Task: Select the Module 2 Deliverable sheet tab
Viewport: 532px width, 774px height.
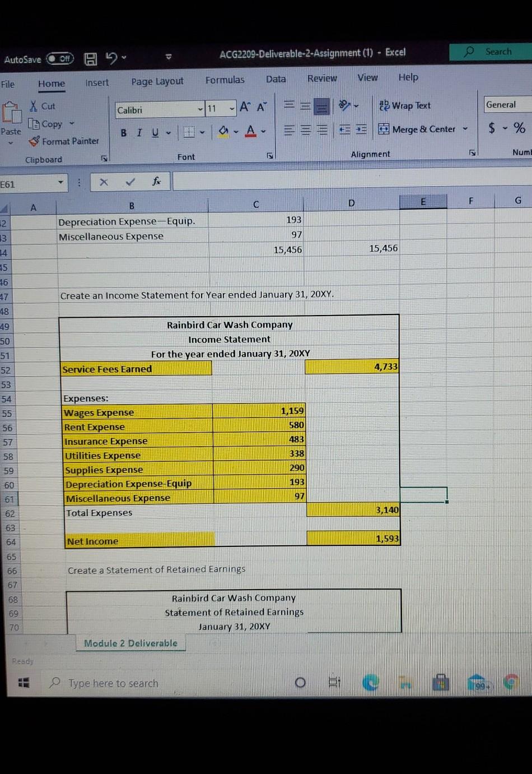Action: pyautogui.click(x=130, y=643)
